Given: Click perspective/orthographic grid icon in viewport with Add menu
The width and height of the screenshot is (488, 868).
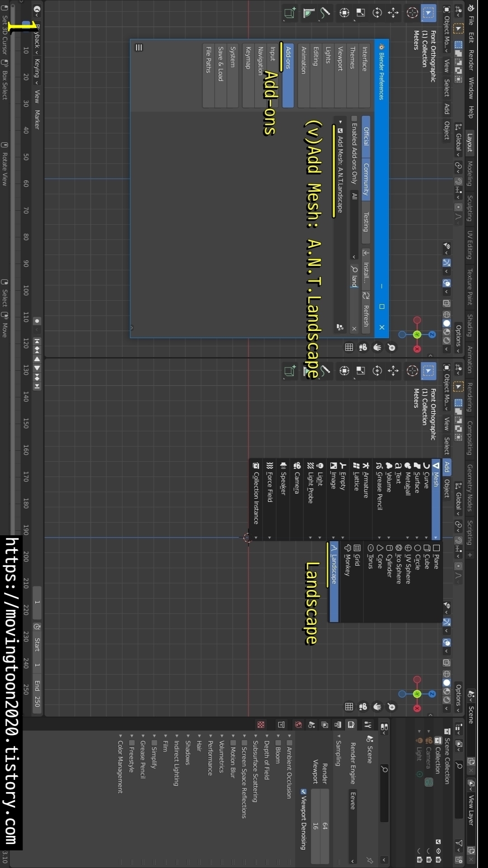Looking at the screenshot, I should (349, 706).
